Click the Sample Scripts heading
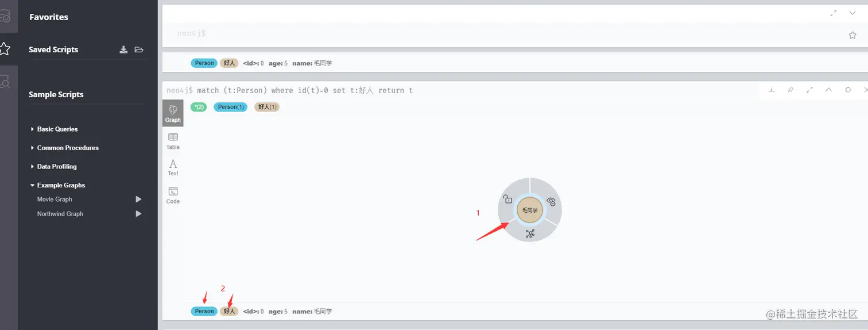This screenshot has width=868, height=330. click(56, 94)
